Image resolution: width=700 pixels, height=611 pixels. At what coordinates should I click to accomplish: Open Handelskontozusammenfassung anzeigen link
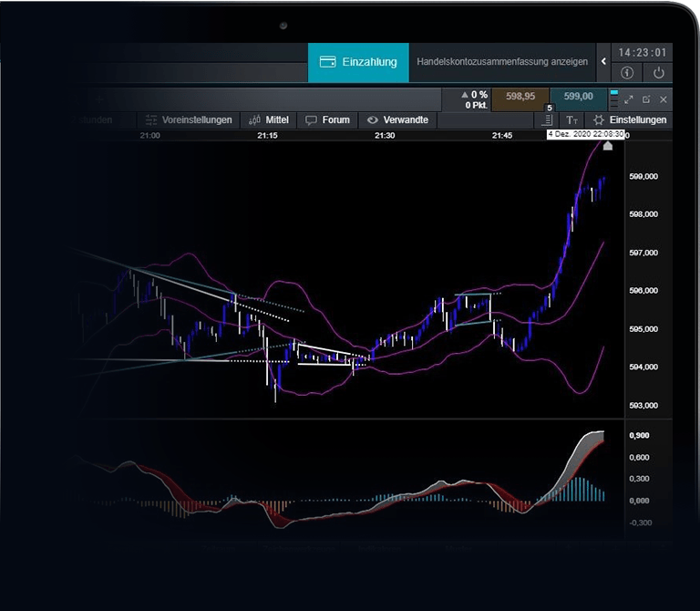click(502, 62)
